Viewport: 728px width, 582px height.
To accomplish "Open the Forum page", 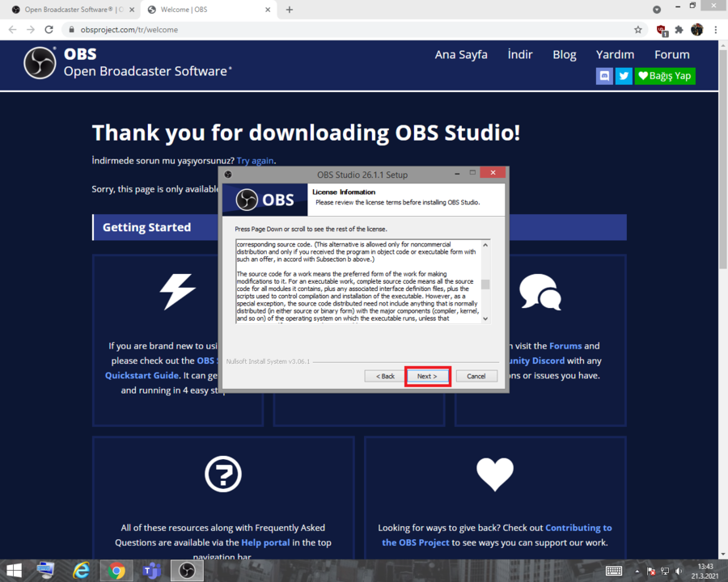I will pyautogui.click(x=672, y=55).
